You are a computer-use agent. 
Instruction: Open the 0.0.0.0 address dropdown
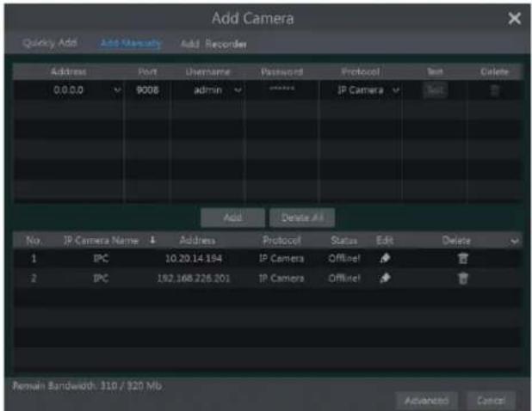[117, 90]
